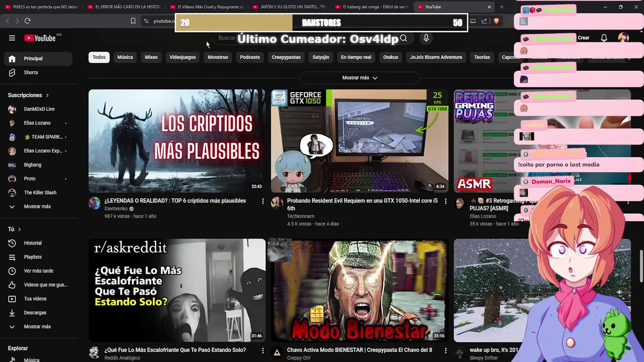This screenshot has height=362, width=644.
Task: Open Suscripciones chevron header
Action: tap(29, 95)
